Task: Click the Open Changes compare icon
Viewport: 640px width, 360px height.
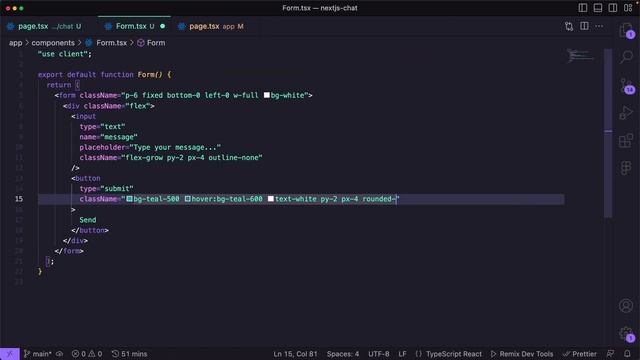Action: [x=569, y=27]
